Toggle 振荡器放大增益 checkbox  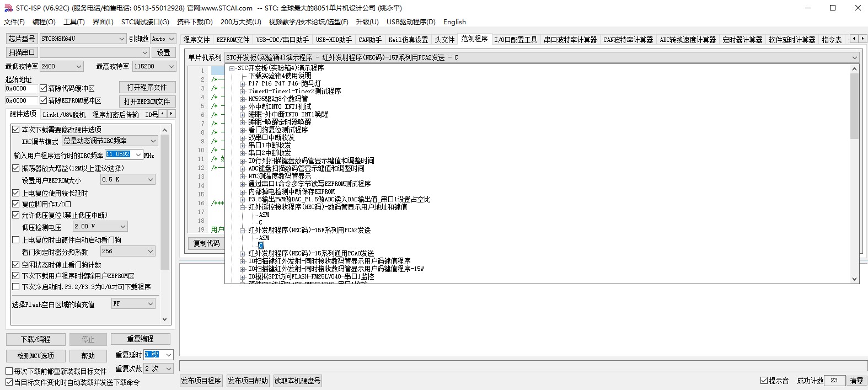coord(16,168)
